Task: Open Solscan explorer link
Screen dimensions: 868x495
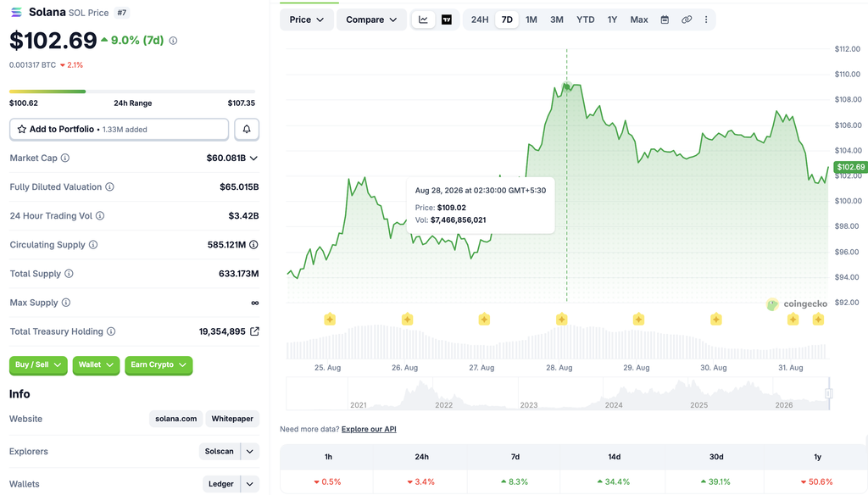Action: [220, 451]
